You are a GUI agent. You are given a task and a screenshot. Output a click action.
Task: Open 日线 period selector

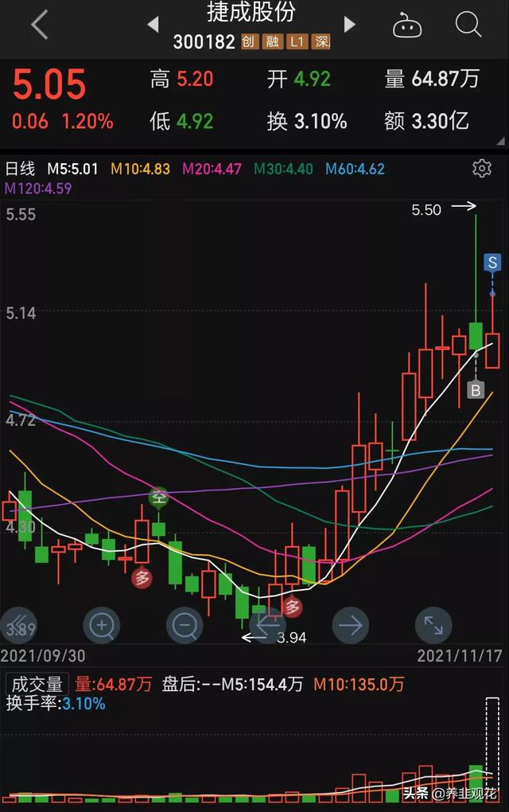point(20,168)
